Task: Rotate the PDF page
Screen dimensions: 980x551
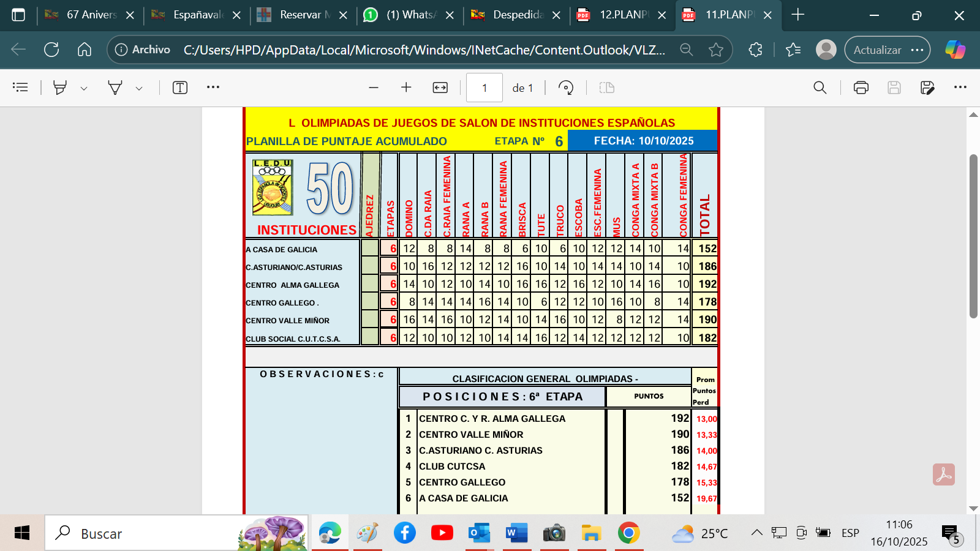Action: (566, 88)
